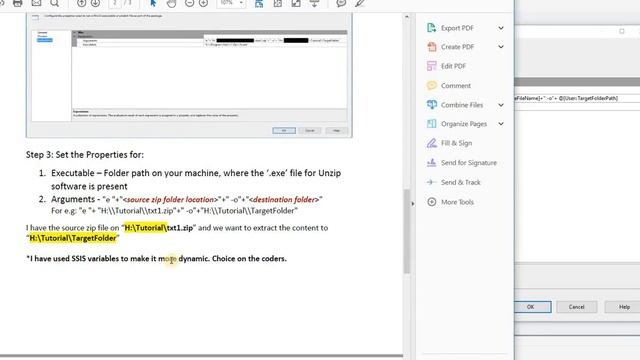Click the bold word 'txt1.zip' in the PDF
This screenshot has height=360, width=640.
click(x=180, y=228)
